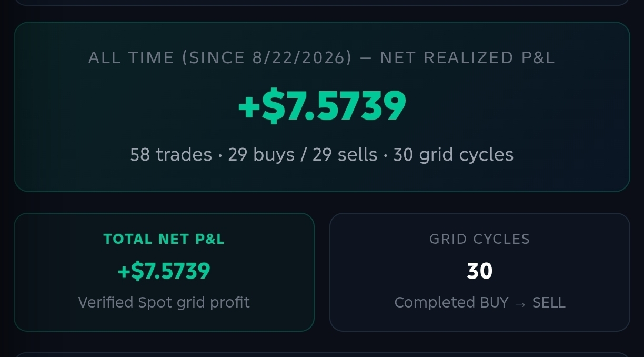The image size is (644, 357).
Task: Click "Verified Spot grid profit" caption
Action: tap(164, 303)
